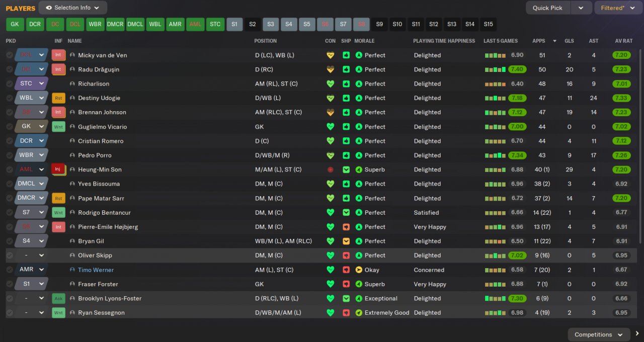Viewport: 644px width, 342px height.
Task: Open the Filtered dropdown
Action: 618,8
